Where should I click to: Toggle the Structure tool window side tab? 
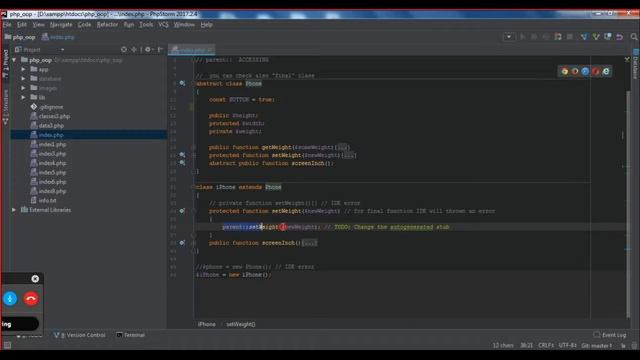coord(5,107)
